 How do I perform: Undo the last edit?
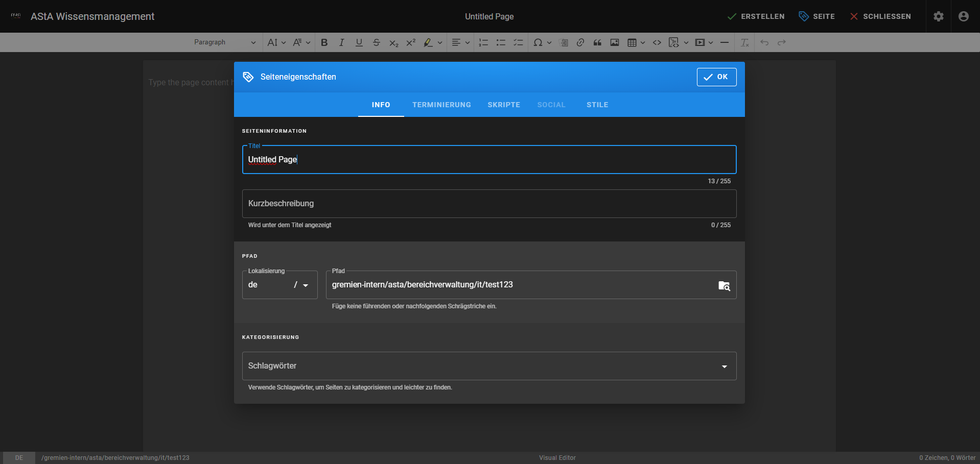(x=764, y=42)
